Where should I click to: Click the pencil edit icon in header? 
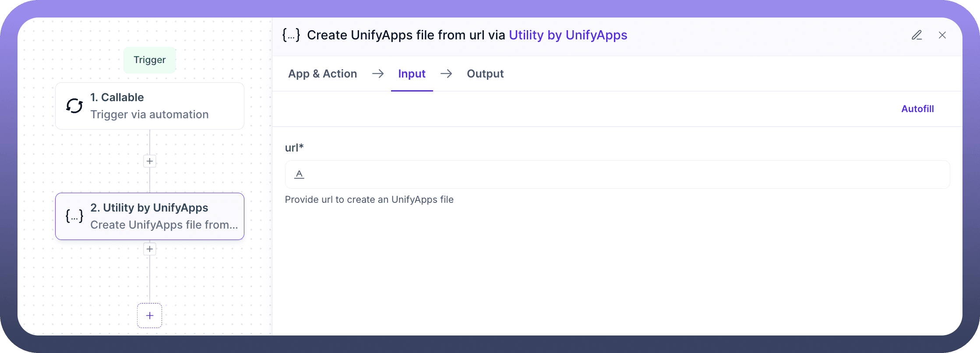pyautogui.click(x=917, y=35)
